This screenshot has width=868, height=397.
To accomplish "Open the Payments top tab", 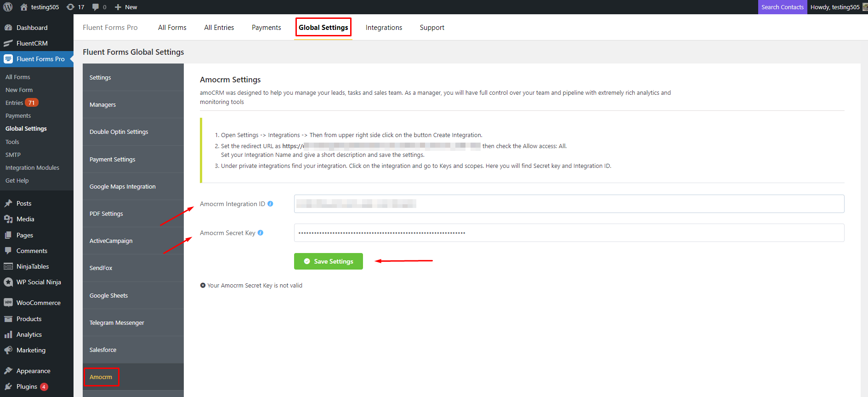I will (x=267, y=28).
